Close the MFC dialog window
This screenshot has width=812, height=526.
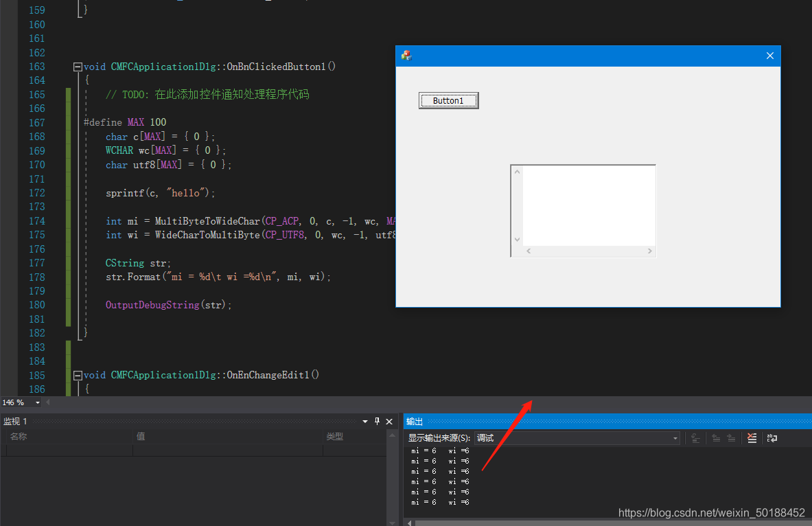click(769, 56)
